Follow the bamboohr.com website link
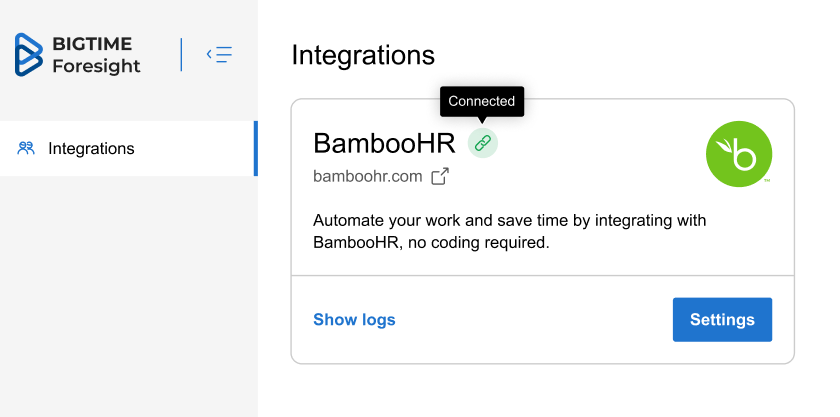Viewport: 840px width, 417px height. 367,176
